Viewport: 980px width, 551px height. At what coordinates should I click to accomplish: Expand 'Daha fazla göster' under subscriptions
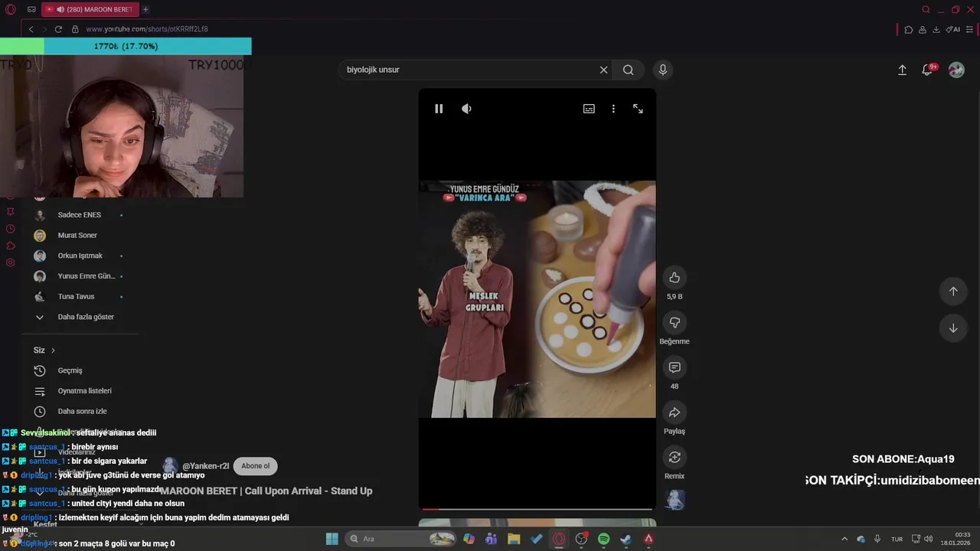click(85, 317)
